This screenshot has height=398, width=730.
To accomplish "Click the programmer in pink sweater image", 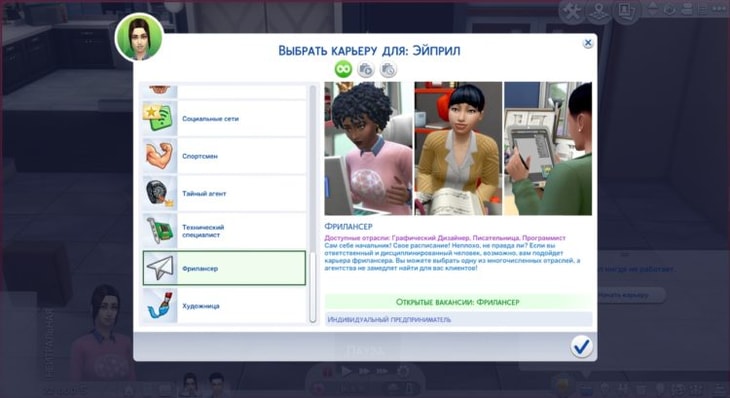I will (368, 148).
